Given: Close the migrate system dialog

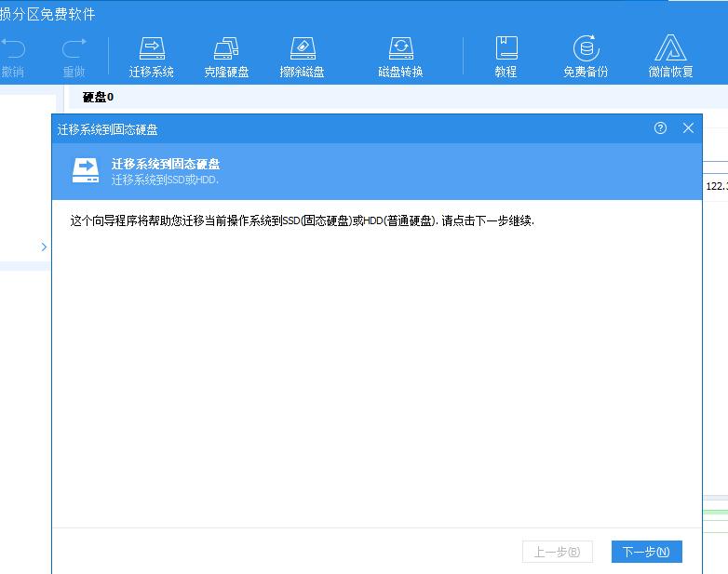Looking at the screenshot, I should click(688, 128).
